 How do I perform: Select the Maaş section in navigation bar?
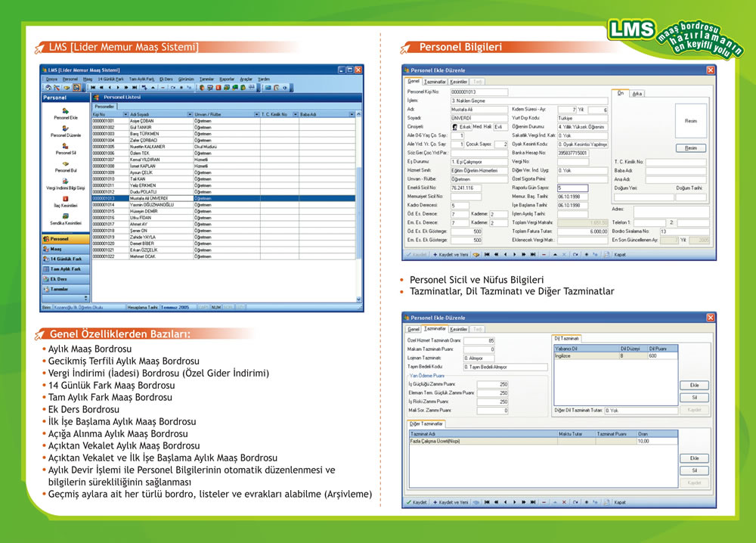[66, 249]
